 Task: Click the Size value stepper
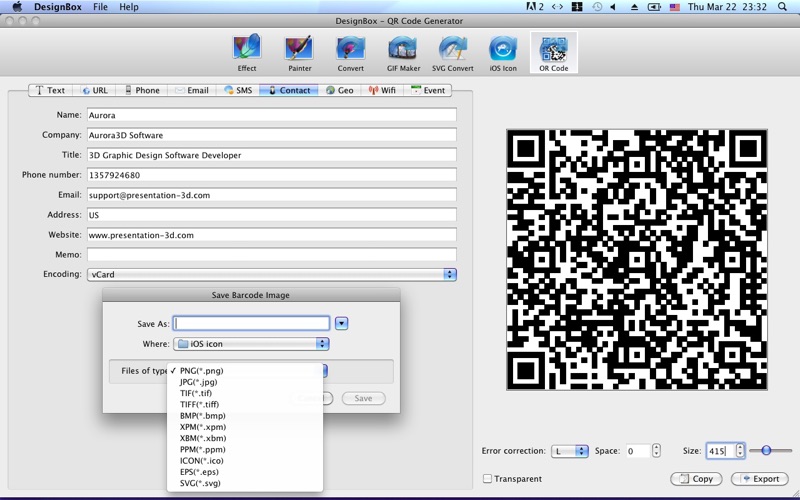740,451
